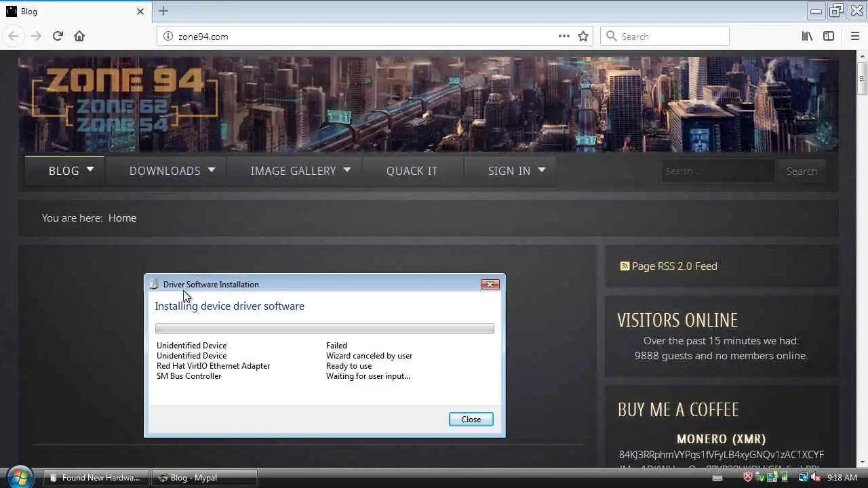Click the driver installation progress bar
This screenshot has width=868, height=488.
point(325,328)
